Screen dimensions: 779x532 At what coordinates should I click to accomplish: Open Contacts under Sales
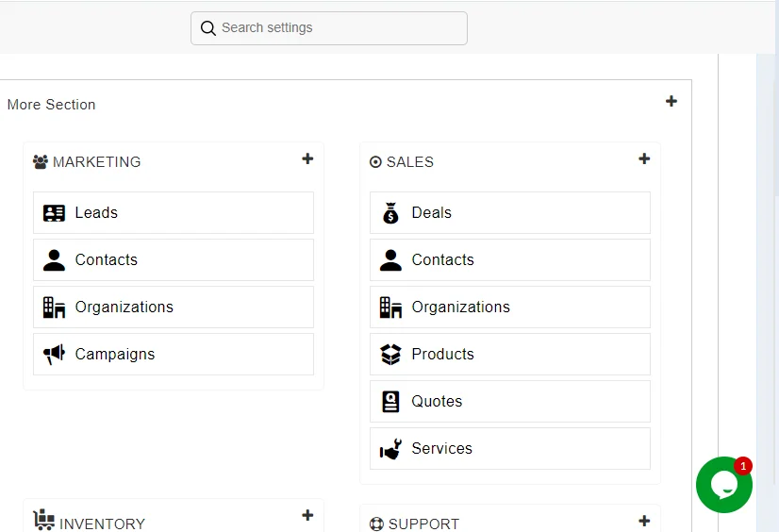(443, 260)
